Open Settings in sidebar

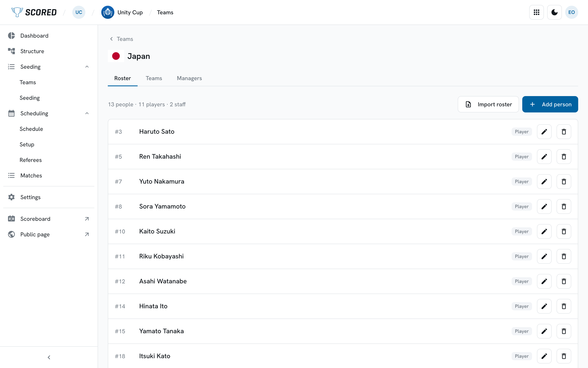pyautogui.click(x=49, y=197)
